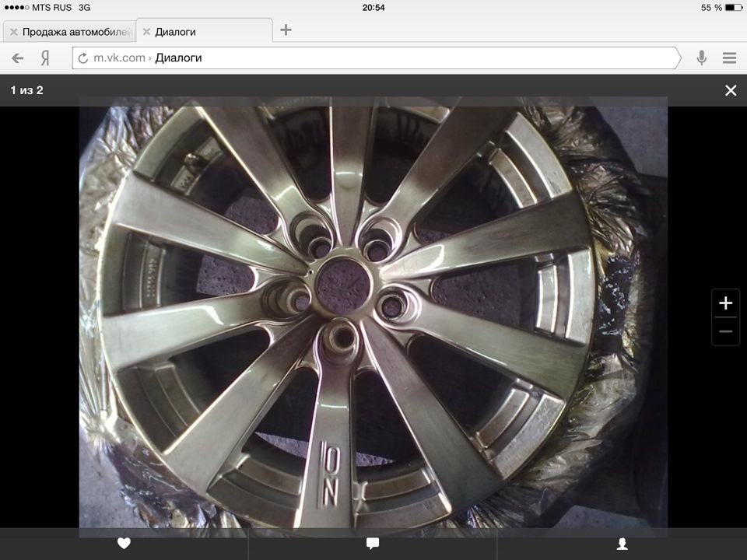Close the Диалоги tab
Viewport: 747px width, 560px height.
coord(146,32)
